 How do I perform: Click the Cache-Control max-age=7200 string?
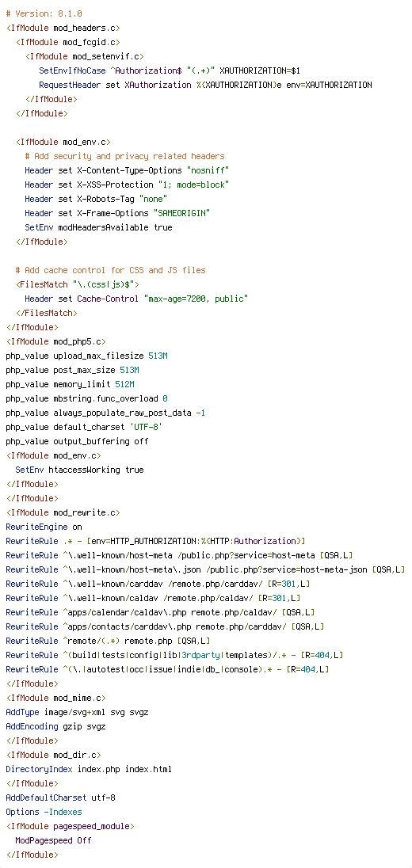196,299
